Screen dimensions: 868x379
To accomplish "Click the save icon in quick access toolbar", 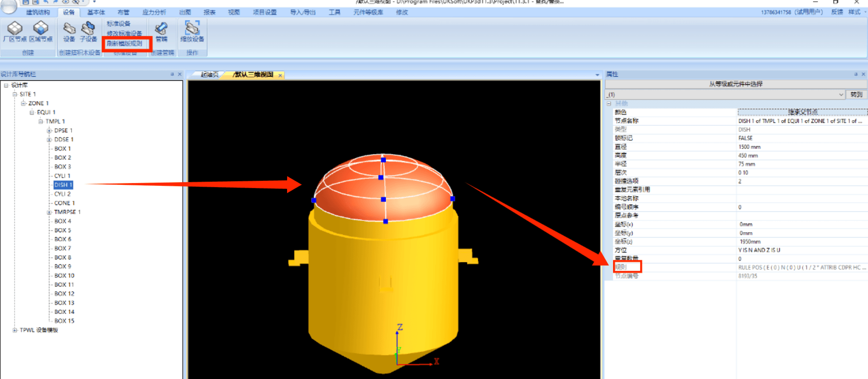I will point(26,2).
